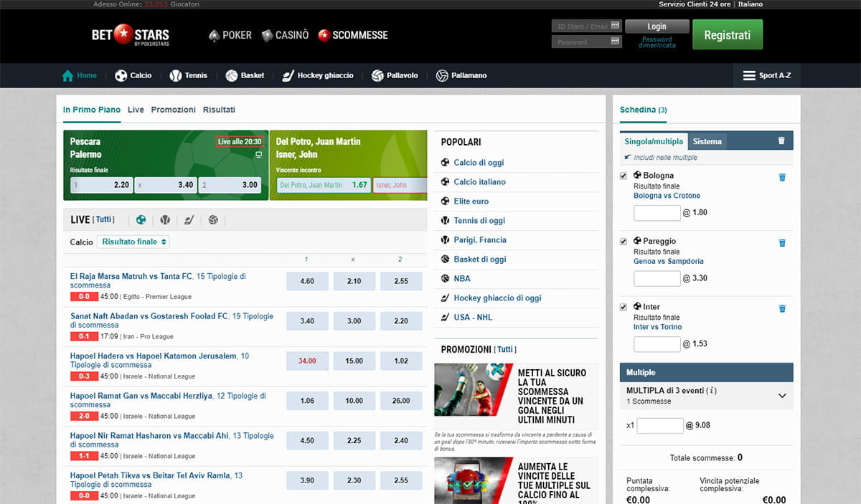The image size is (861, 504).
Task: Switch to the Risultati tab
Action: (x=219, y=110)
